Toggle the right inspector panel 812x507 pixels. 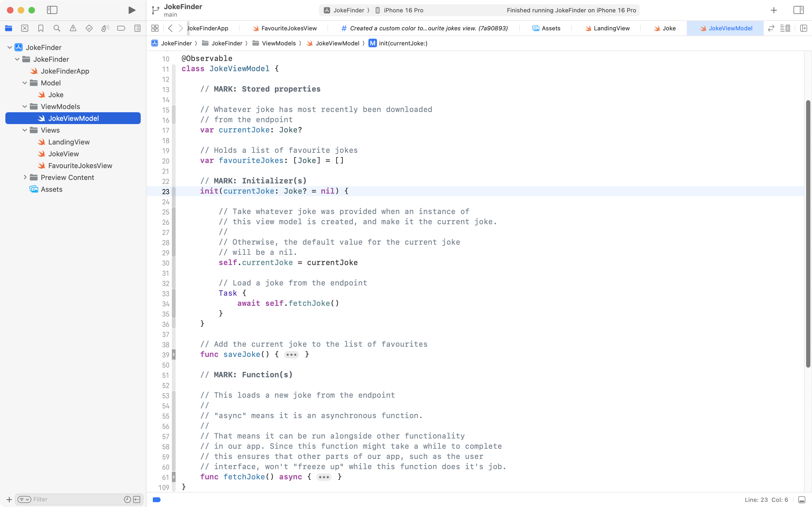coord(798,10)
